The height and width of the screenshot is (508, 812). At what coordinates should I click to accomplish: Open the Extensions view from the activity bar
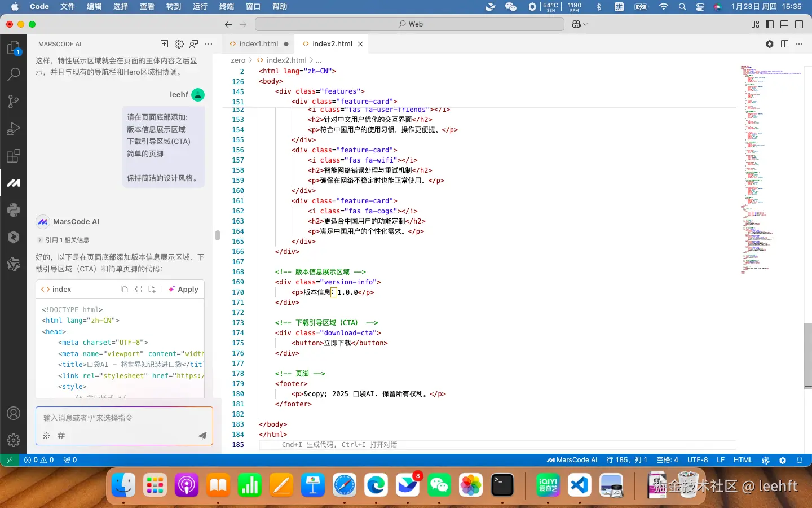(x=14, y=156)
